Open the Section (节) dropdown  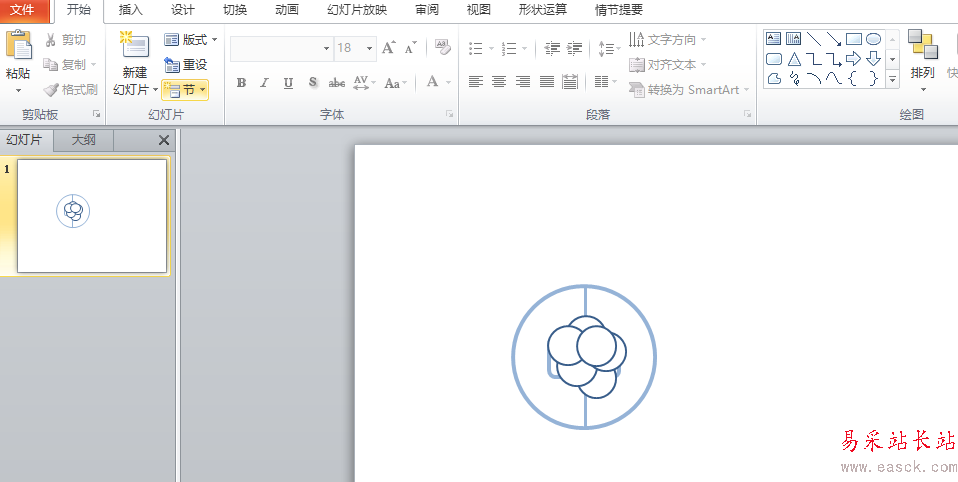185,90
